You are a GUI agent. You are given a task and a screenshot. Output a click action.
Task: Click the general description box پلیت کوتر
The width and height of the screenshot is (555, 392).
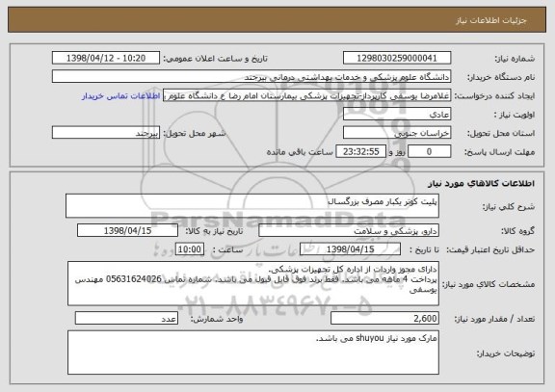coord(252,205)
